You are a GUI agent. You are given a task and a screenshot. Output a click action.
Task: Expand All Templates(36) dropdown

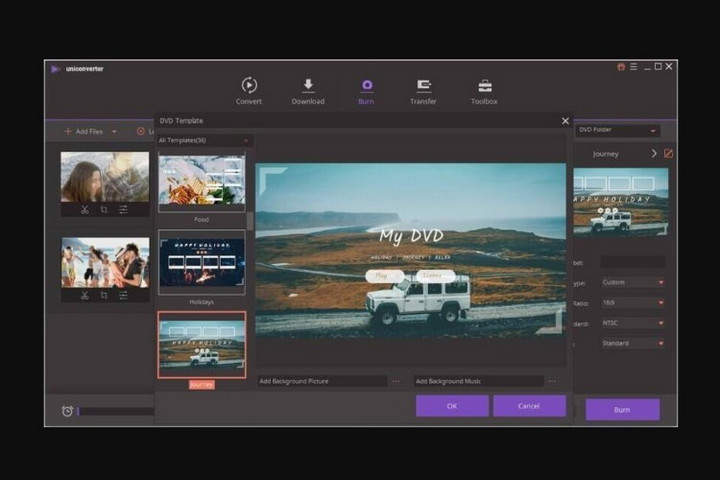(x=203, y=141)
